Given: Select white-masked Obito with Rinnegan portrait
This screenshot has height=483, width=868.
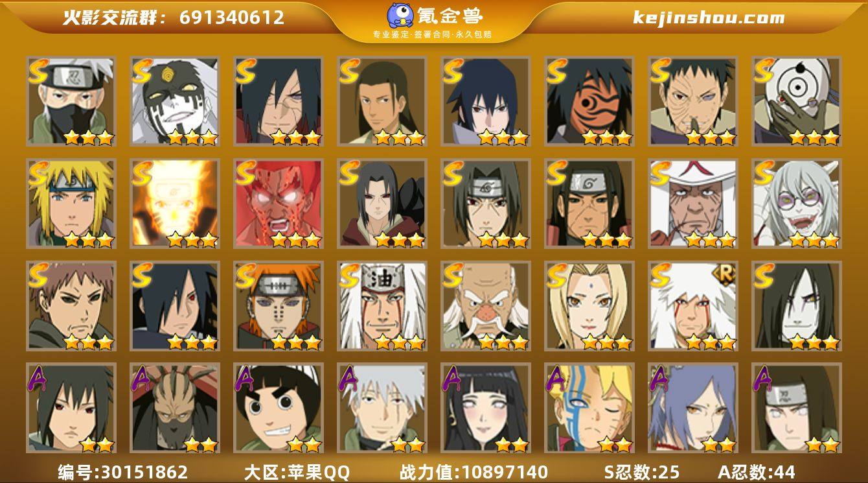Looking at the screenshot, I should [797, 101].
